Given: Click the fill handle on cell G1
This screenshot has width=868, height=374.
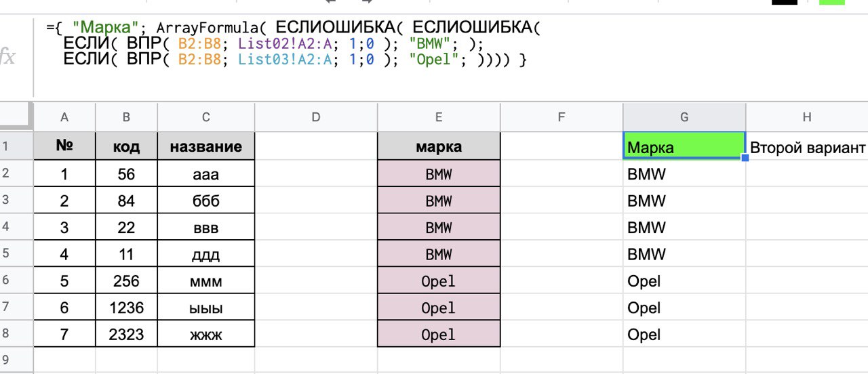Looking at the screenshot, I should coord(745,158).
